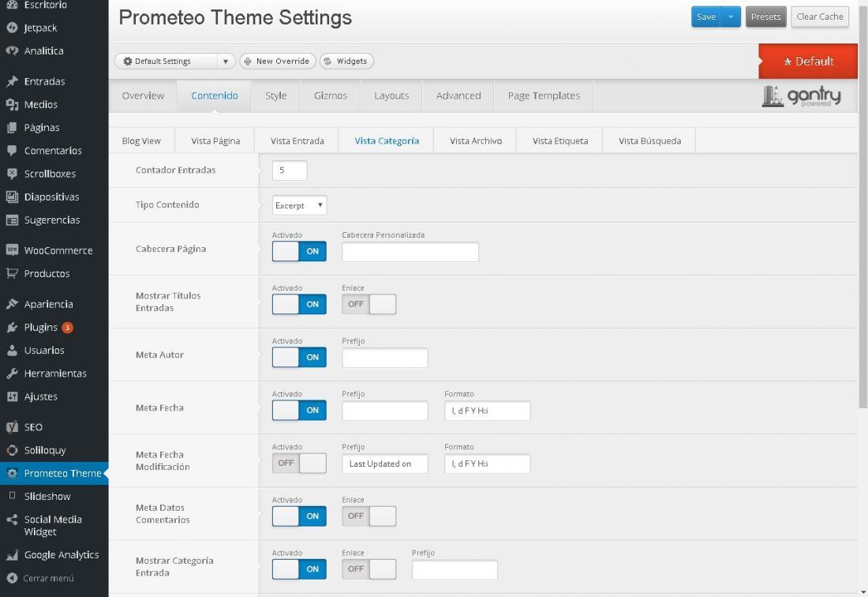
Task: Enable Meta Fecha Modificación Activado switch
Action: coord(299,463)
